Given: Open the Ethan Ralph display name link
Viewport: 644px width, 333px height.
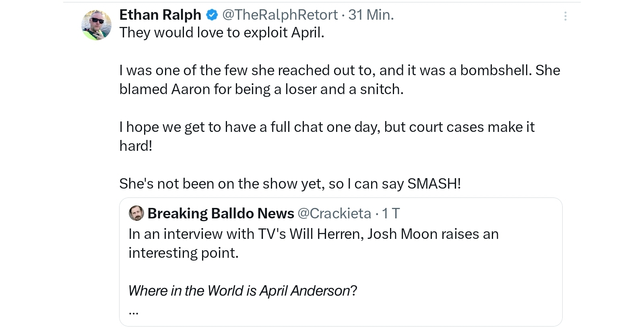Looking at the screenshot, I should [160, 15].
